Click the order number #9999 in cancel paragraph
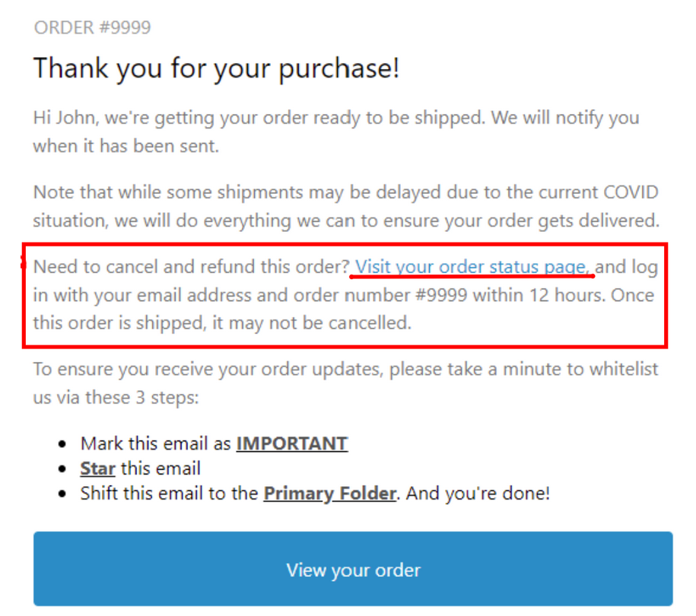This screenshot has height=616, width=696. [440, 295]
